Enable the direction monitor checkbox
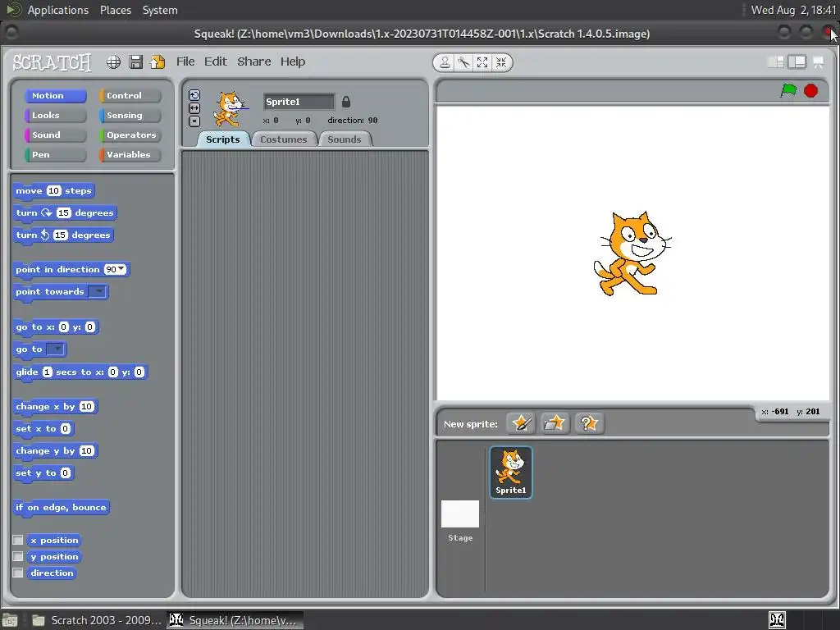840x630 pixels. [18, 573]
